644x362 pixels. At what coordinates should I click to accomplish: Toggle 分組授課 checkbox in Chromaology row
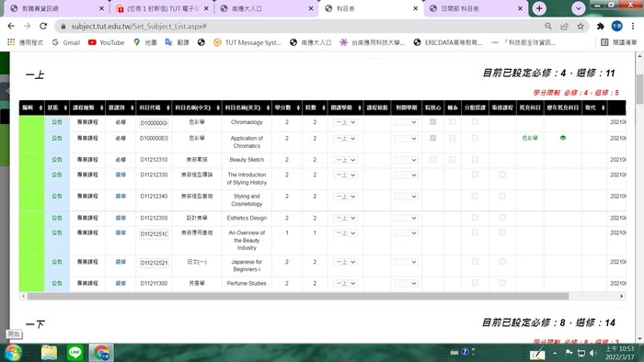(x=475, y=122)
